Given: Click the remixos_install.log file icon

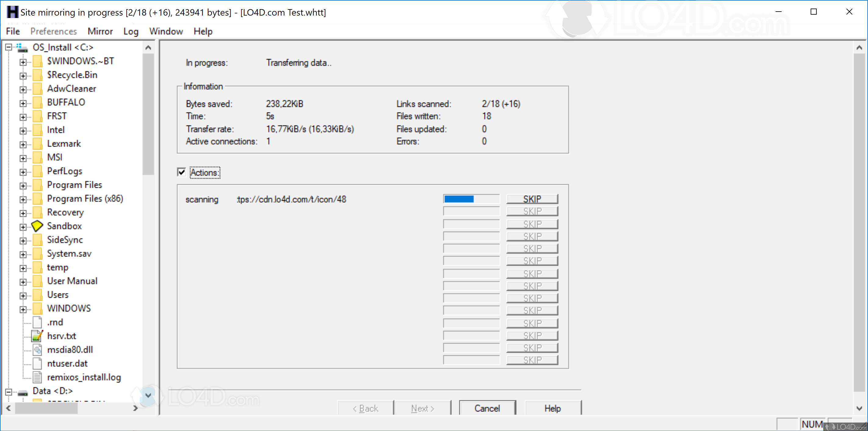Looking at the screenshot, I should coord(37,377).
